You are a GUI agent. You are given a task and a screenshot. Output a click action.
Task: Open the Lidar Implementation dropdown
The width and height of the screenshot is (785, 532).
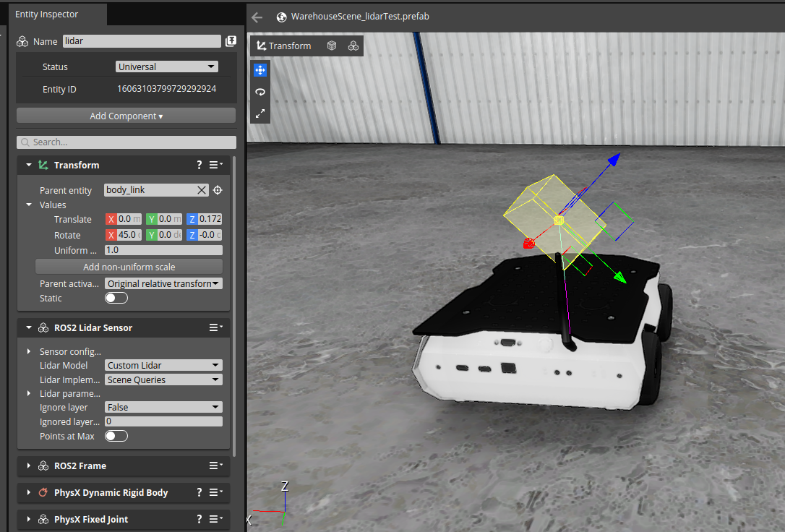point(163,380)
